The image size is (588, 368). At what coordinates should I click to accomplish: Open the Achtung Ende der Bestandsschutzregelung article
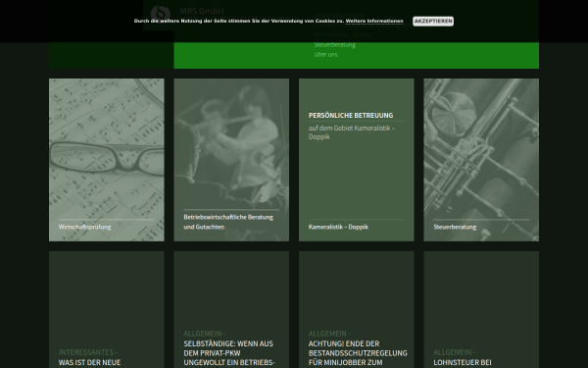[x=358, y=353]
